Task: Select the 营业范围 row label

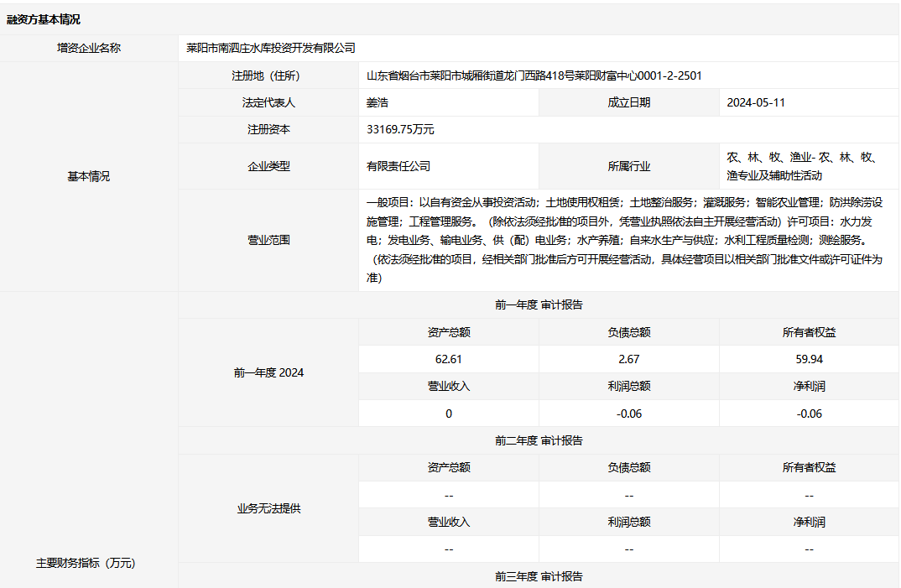Action: click(268, 240)
